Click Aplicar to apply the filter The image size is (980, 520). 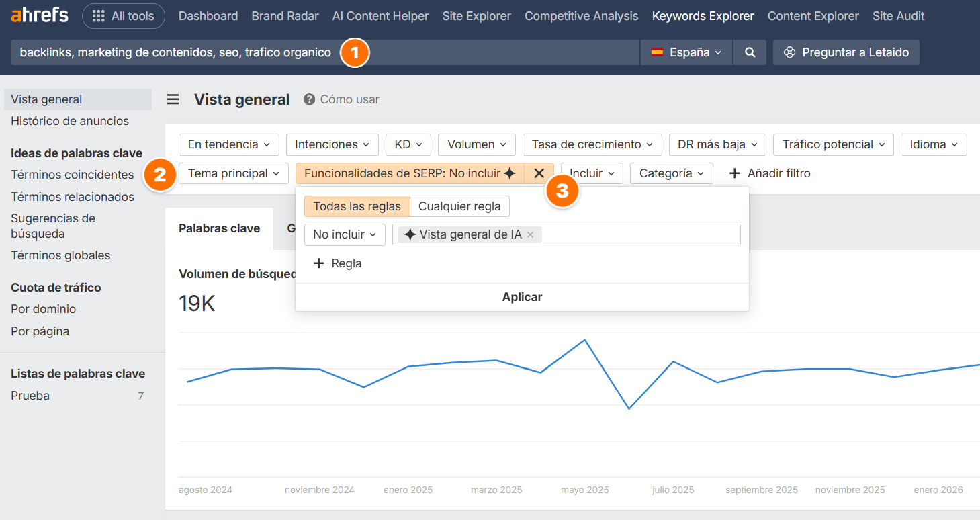(x=522, y=297)
